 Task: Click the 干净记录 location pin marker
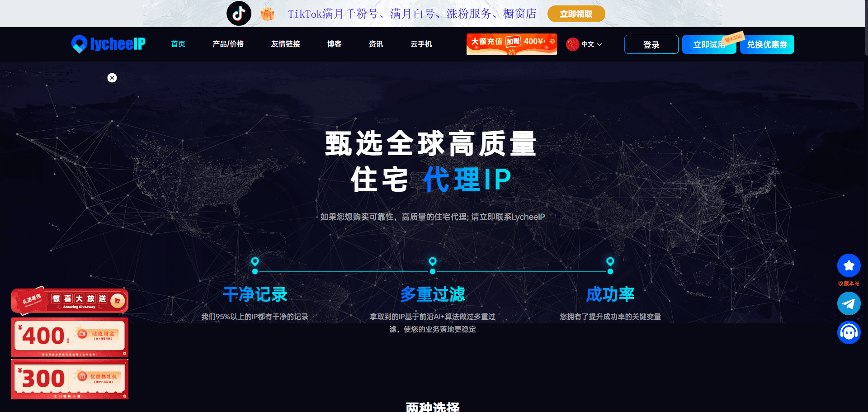(255, 262)
